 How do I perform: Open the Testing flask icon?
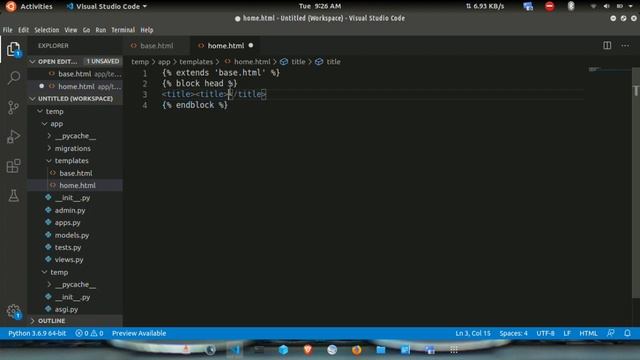13,196
